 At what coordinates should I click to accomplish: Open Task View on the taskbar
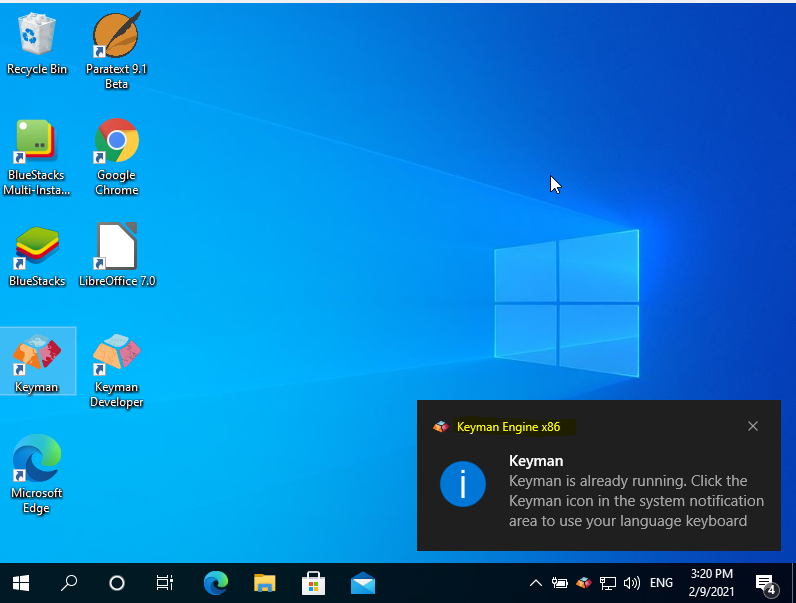point(164,583)
